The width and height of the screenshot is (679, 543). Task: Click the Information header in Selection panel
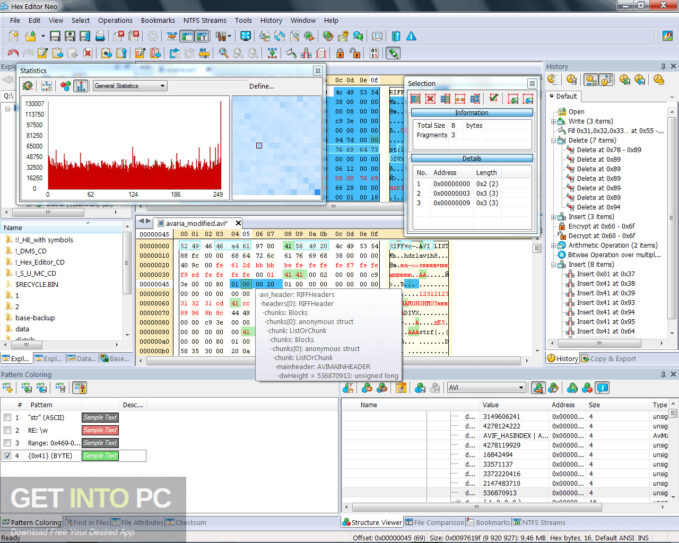coord(472,113)
